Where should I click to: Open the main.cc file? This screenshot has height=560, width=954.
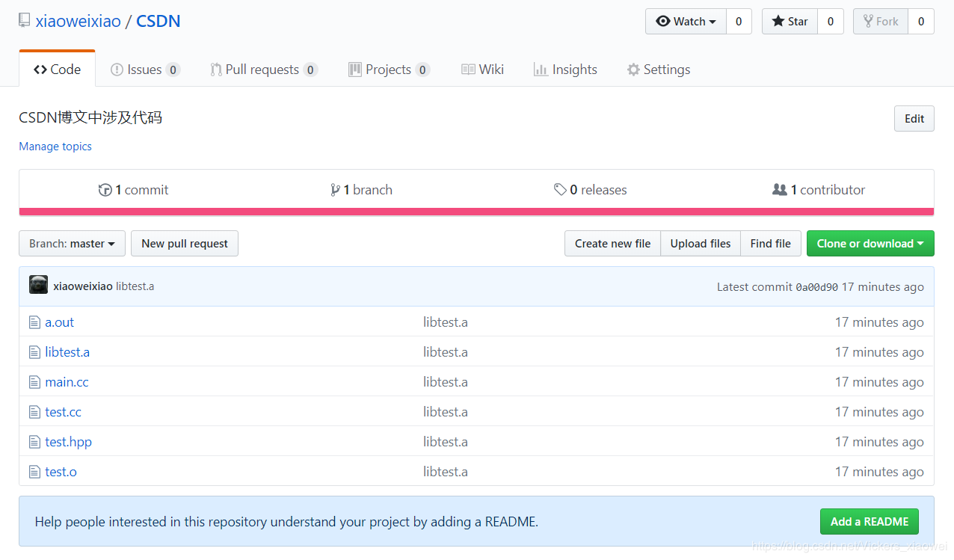tap(67, 382)
